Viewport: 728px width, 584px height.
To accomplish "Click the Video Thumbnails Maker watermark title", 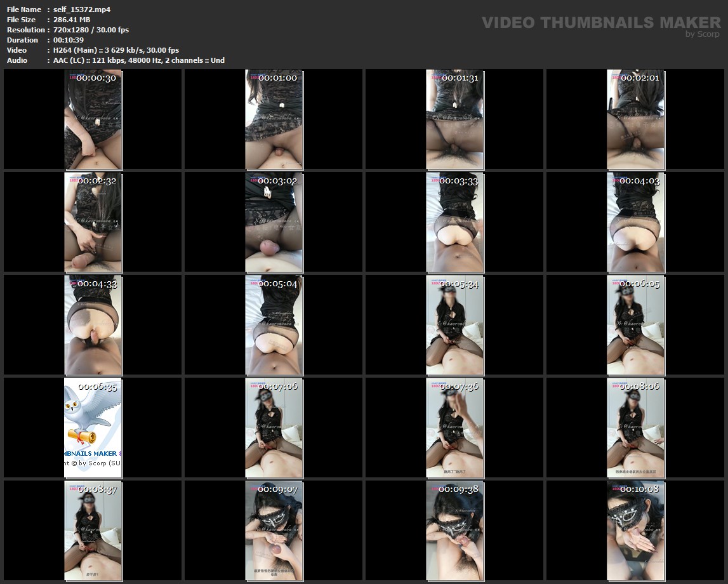I will pos(600,22).
